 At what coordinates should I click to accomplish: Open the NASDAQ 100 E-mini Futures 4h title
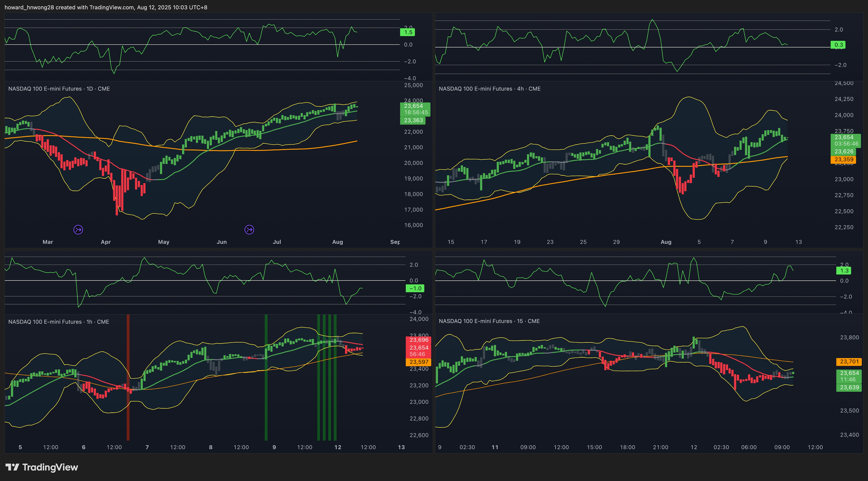490,89
